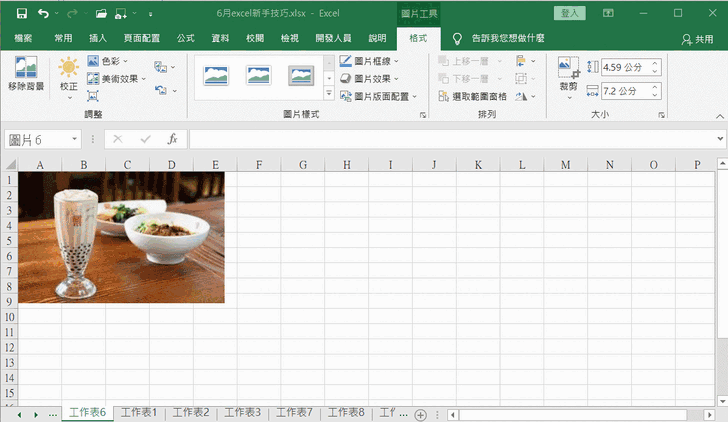Click the 共用 Share button
Image resolution: width=728 pixels, height=422 pixels.
[x=697, y=38]
